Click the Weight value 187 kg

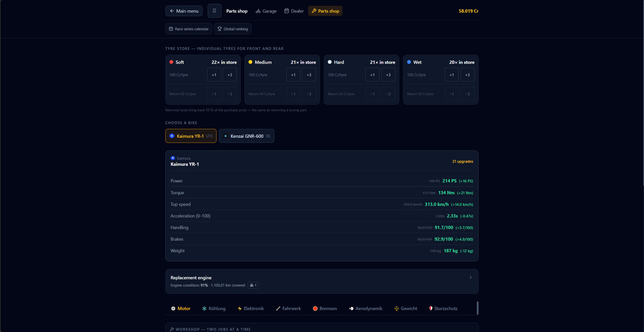click(450, 251)
